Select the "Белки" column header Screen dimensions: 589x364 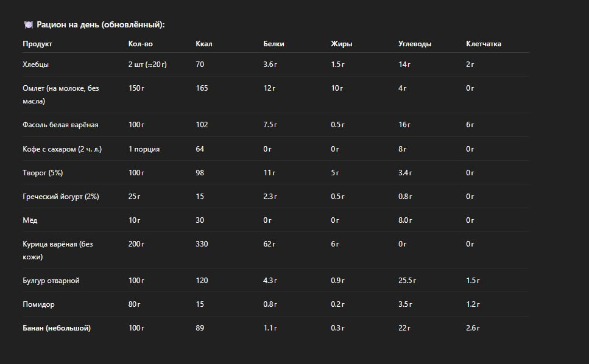[x=273, y=44]
